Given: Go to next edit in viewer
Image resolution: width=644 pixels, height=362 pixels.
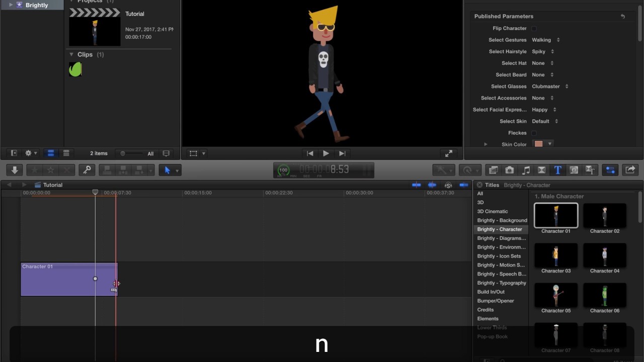Looking at the screenshot, I should click(342, 153).
